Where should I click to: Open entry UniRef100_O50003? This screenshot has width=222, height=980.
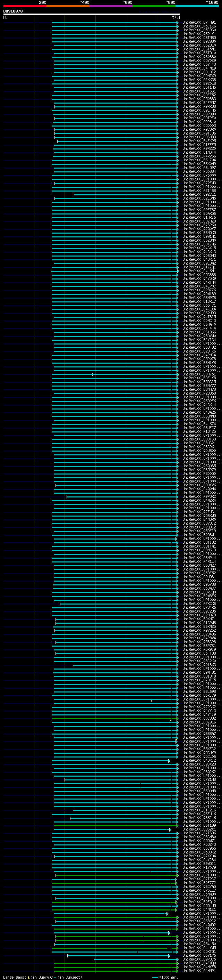point(199,126)
